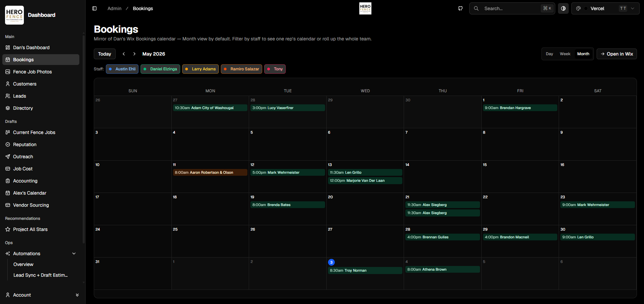
Task: Select the Month view tab
Action: (583, 54)
